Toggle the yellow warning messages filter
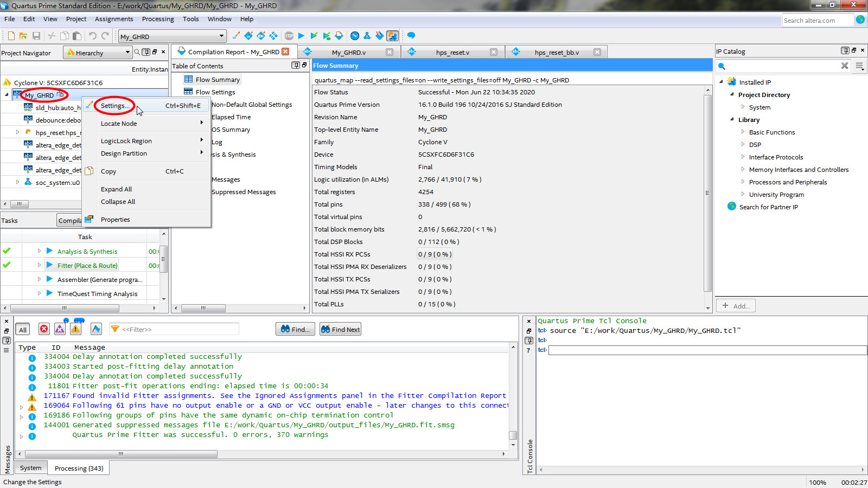This screenshot has width=868, height=488. (x=75, y=329)
